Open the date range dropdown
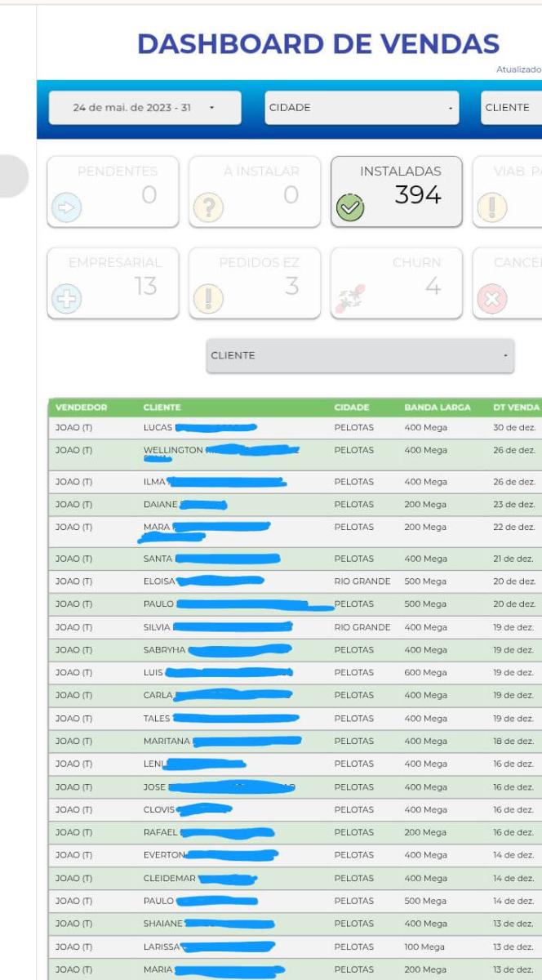The width and height of the screenshot is (542, 980). click(x=144, y=108)
